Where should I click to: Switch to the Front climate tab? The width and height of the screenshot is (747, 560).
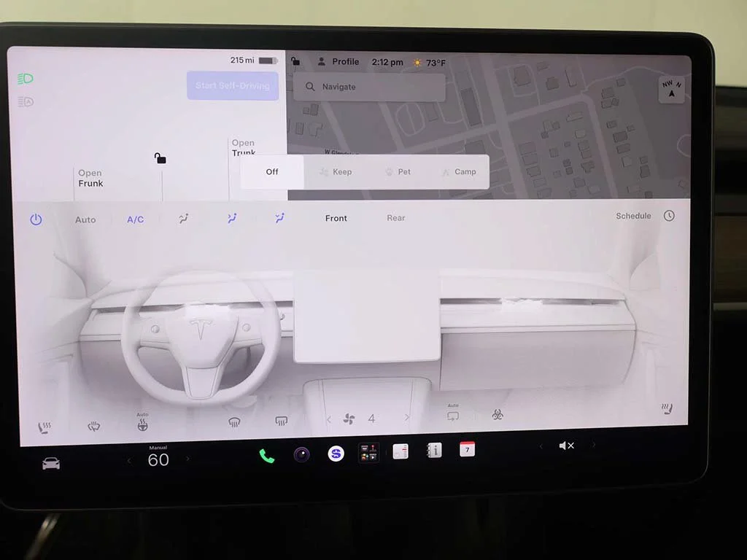click(x=336, y=218)
